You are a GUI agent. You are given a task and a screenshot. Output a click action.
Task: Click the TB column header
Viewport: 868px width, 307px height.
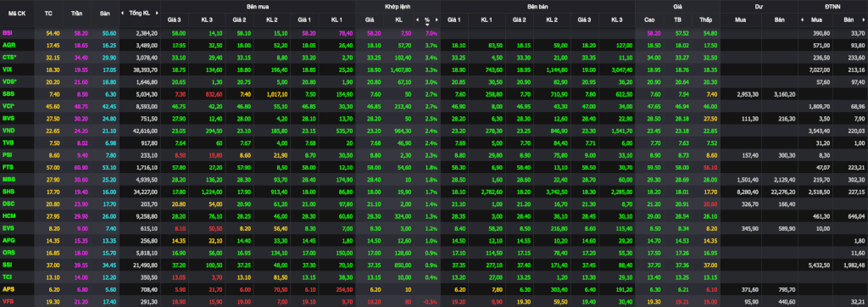(677, 20)
